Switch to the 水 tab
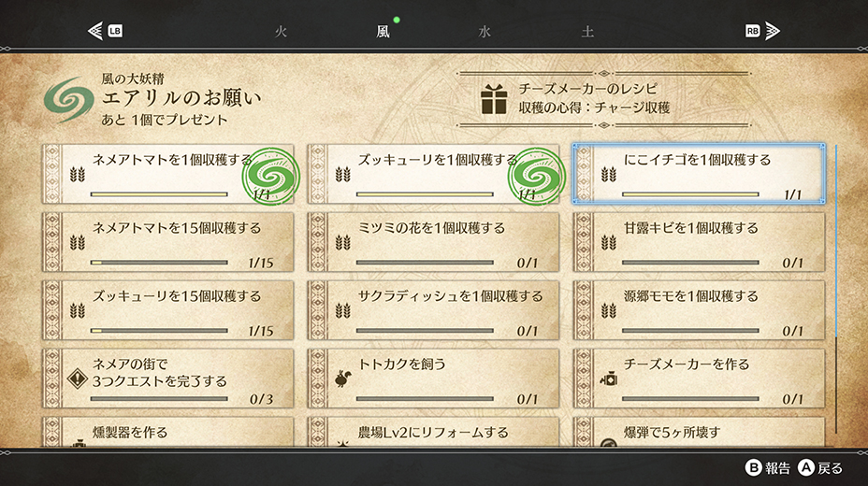Viewport: 868px width, 486px height. (485, 32)
